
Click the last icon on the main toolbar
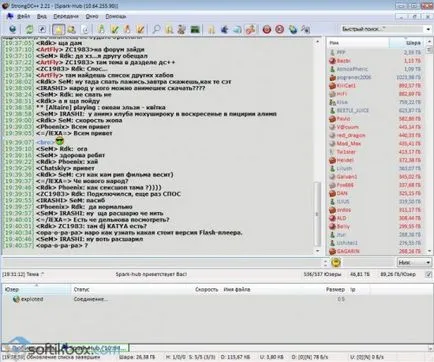point(305,29)
